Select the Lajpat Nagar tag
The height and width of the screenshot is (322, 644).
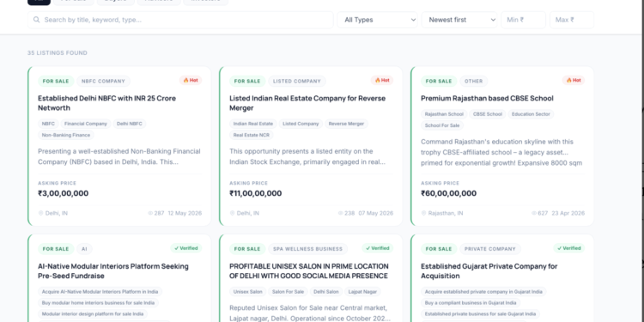(x=362, y=292)
